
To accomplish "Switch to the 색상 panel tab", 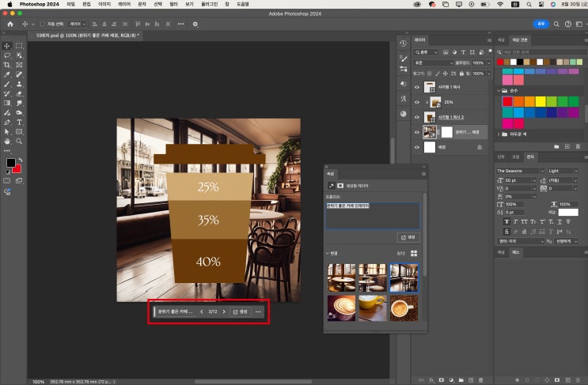I will 502,39.
